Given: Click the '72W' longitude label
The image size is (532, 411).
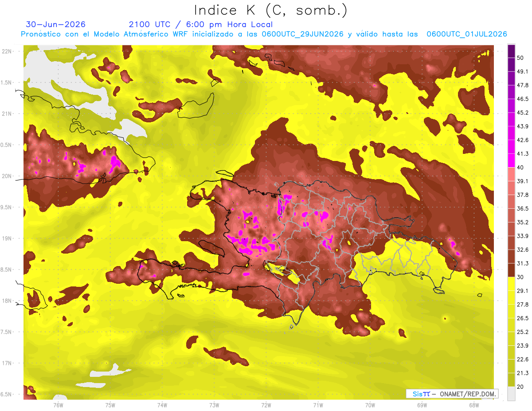Looking at the screenshot, I should click(266, 405).
